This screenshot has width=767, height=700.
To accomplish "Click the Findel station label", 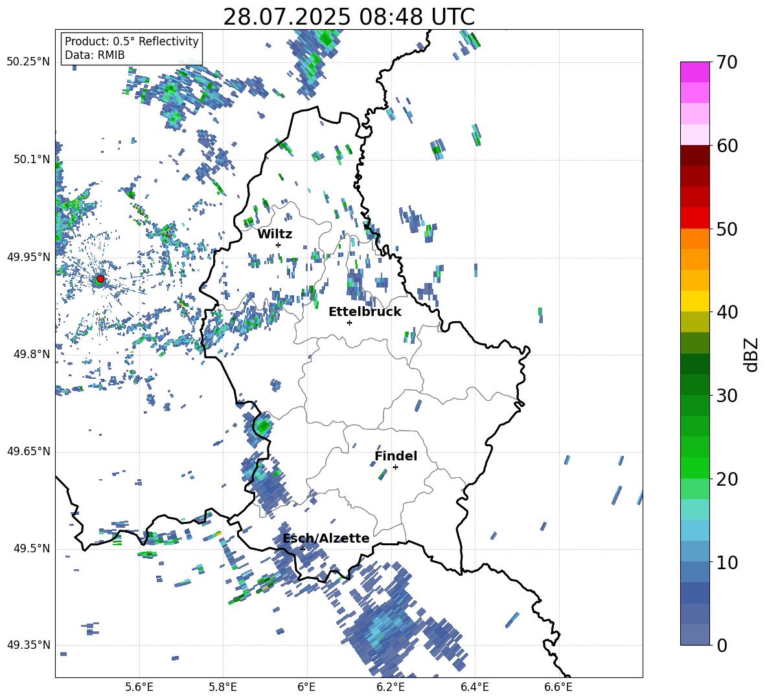I will (396, 456).
